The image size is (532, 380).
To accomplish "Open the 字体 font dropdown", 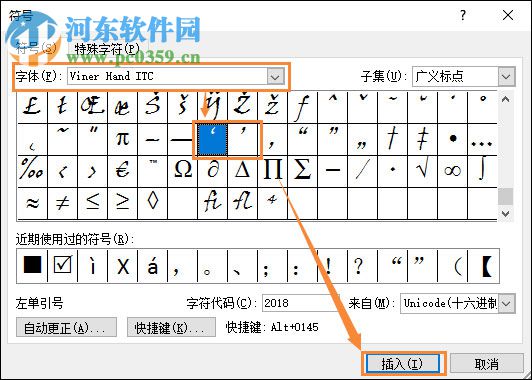I will coord(275,76).
